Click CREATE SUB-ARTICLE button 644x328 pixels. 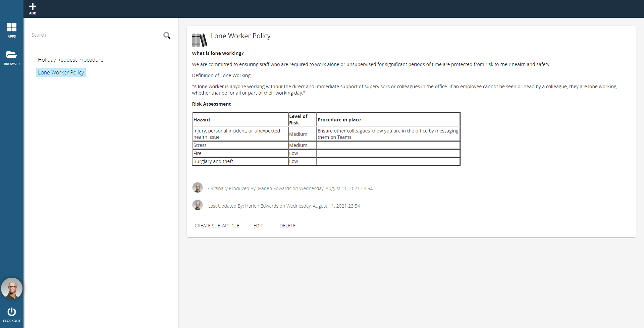(217, 226)
